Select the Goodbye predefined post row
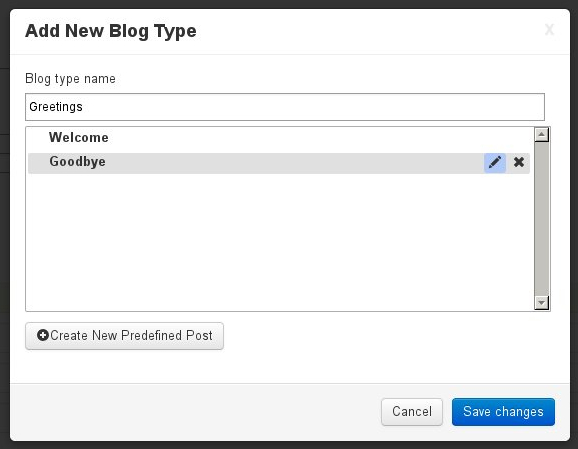The width and height of the screenshot is (578, 449). tap(279, 163)
